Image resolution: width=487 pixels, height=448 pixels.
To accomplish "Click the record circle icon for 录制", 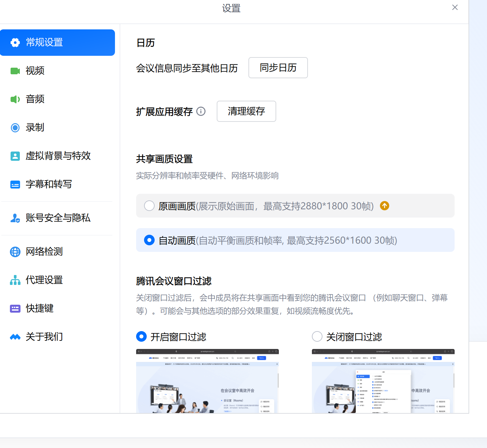I will click(x=15, y=128).
